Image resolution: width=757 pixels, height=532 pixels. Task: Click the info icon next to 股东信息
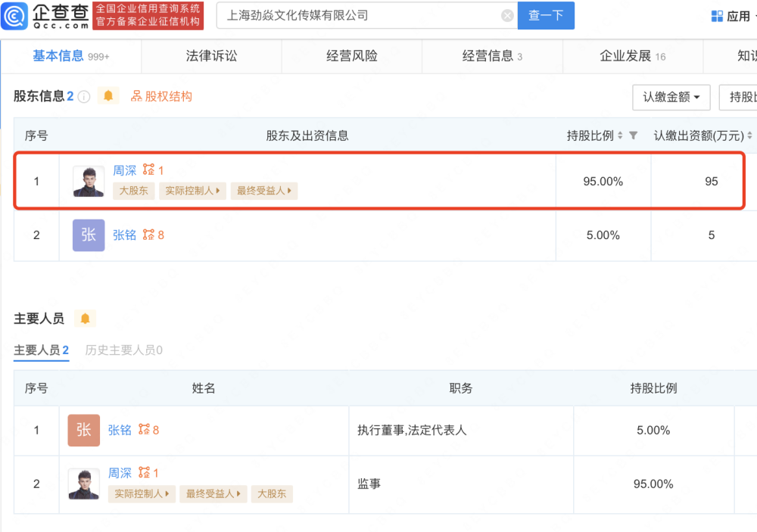84,97
